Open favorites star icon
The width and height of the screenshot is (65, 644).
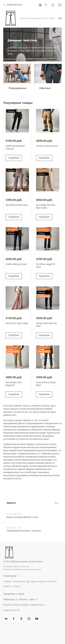[x=53, y=5]
